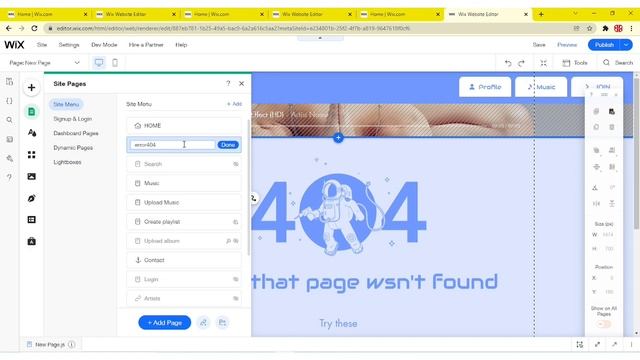Click the Profile button on canvas
640x360 pixels.
click(485, 87)
